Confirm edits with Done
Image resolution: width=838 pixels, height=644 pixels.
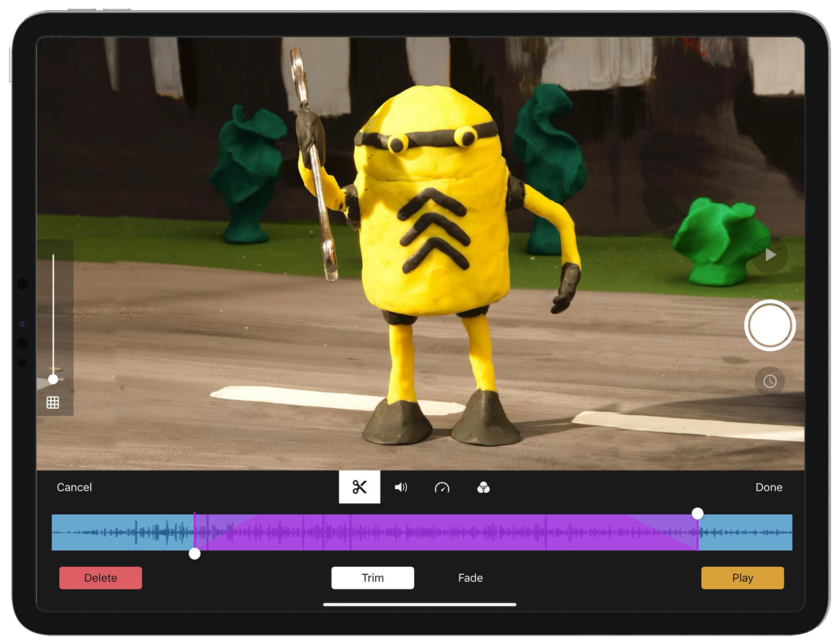(x=769, y=487)
